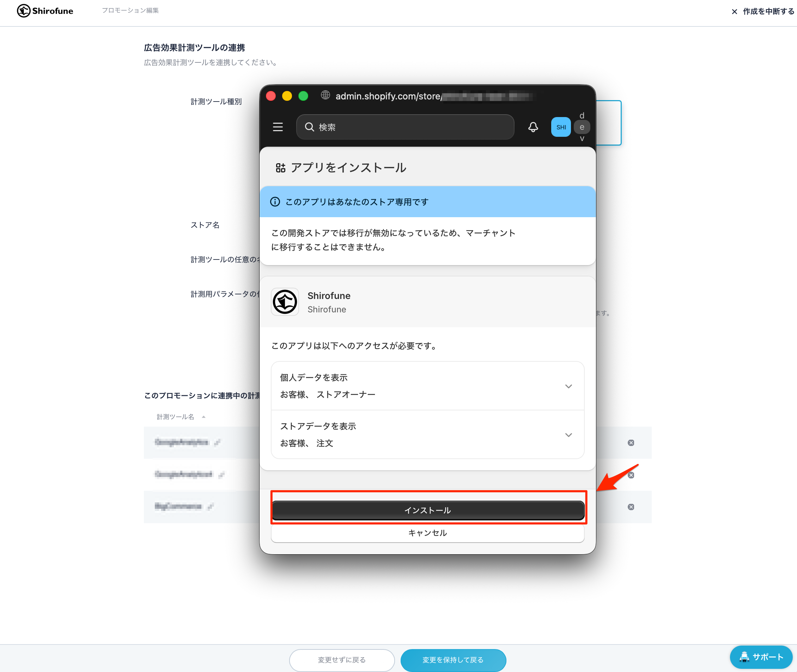797x672 pixels.
Task: Edit the third measurement tool name pencil
Action: [x=210, y=506]
